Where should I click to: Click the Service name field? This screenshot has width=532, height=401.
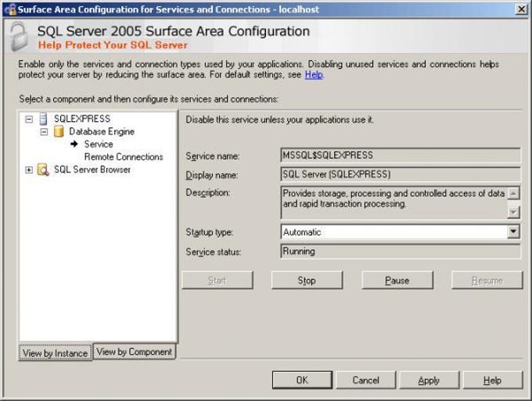[x=400, y=156]
